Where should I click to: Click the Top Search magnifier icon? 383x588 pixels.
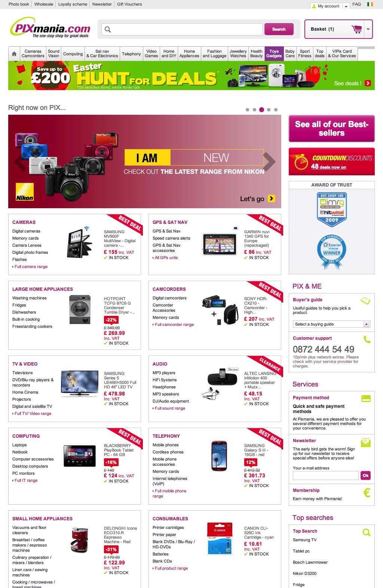pyautogui.click(x=367, y=532)
